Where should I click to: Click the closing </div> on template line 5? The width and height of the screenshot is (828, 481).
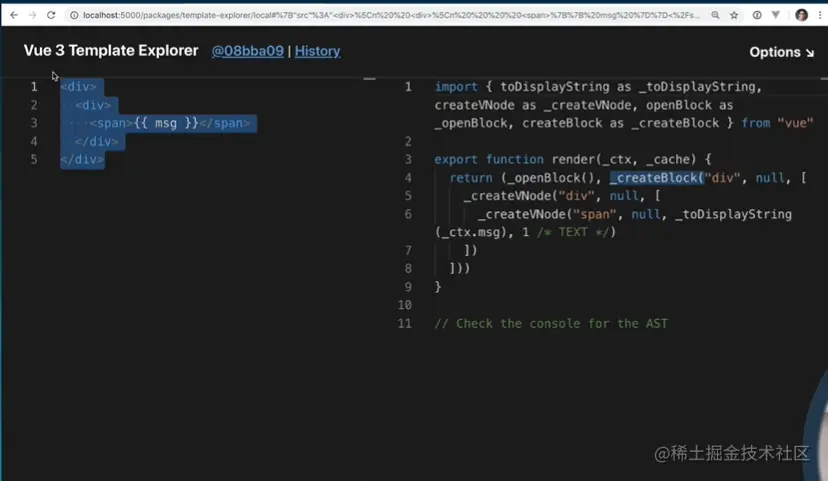point(82,159)
